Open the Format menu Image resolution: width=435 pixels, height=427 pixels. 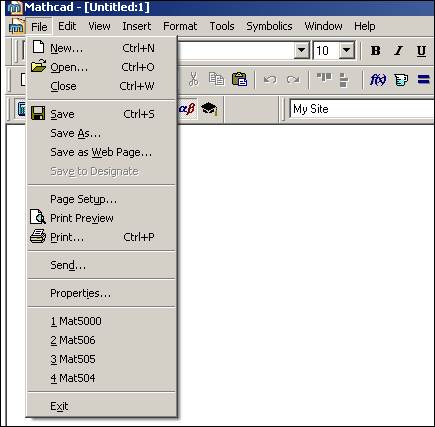tap(180, 26)
